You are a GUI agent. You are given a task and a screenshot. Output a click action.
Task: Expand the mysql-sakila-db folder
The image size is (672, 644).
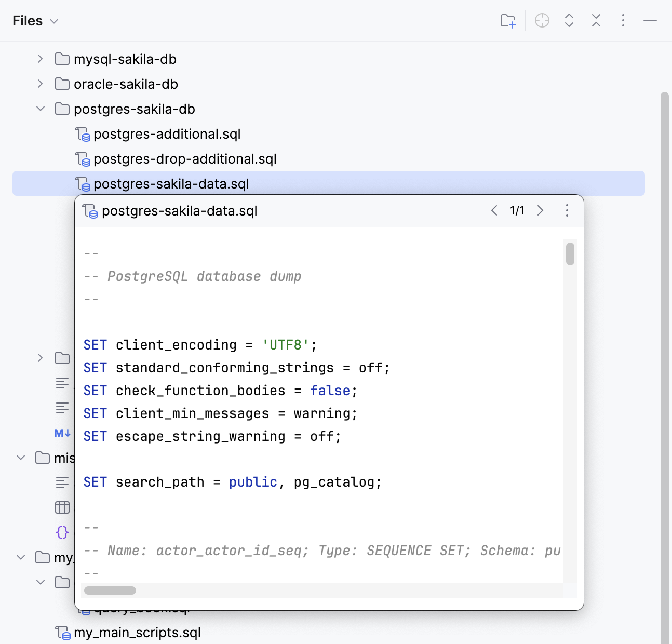coord(40,59)
